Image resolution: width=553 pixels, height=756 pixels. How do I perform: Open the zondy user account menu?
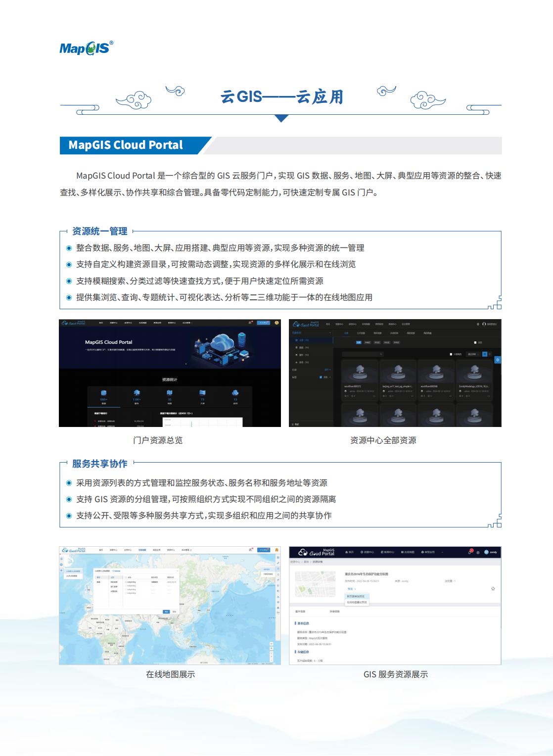pos(491,552)
